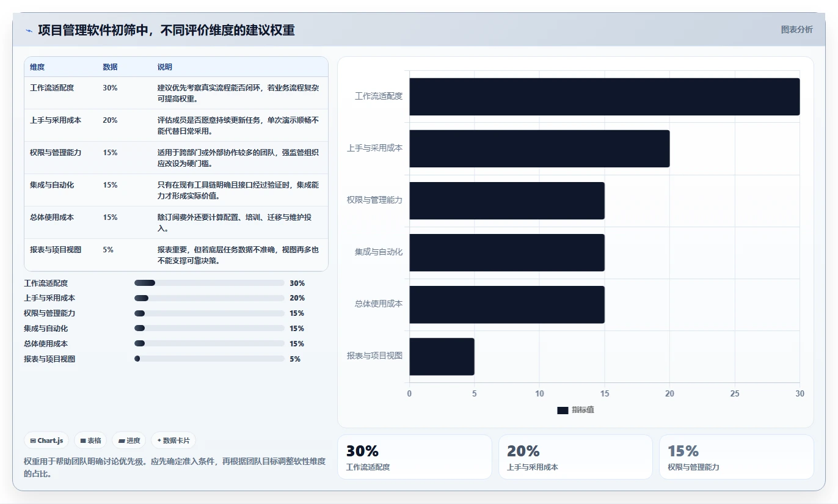Click the x-axis tick label 25
This screenshot has height=504, width=838.
pos(735,394)
